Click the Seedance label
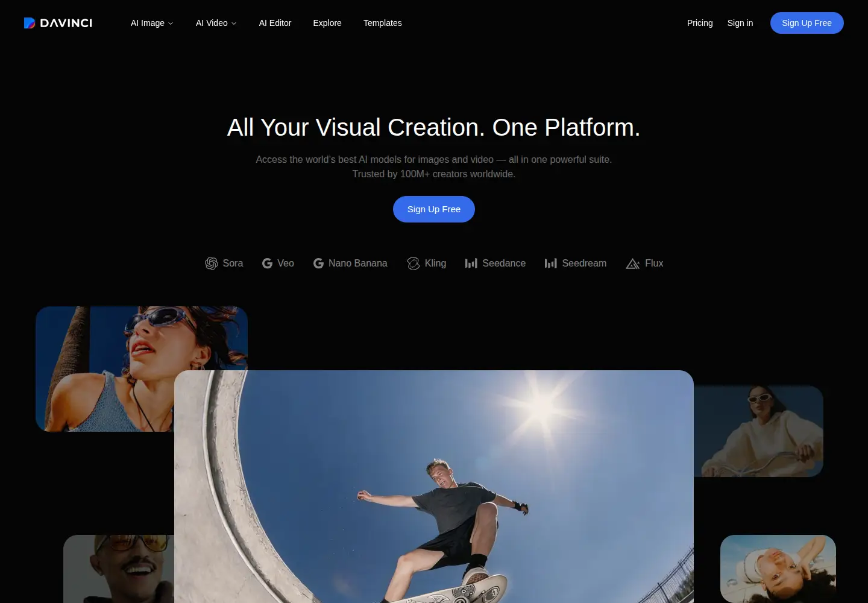Screen dimensions: 868x603 pos(504,264)
